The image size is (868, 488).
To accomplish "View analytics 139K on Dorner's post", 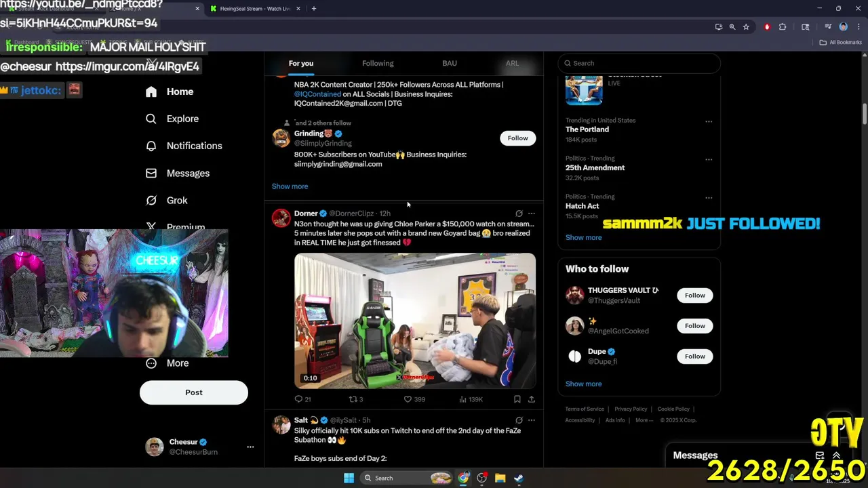I will point(471,399).
